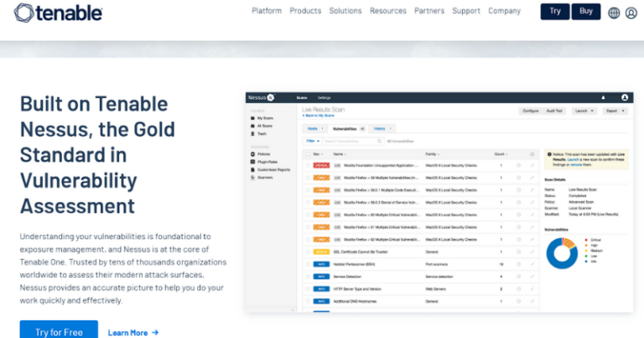The width and height of the screenshot is (644, 338).
Task: Click the circle icon on the HTTP Server Type row
Action: tap(519, 289)
